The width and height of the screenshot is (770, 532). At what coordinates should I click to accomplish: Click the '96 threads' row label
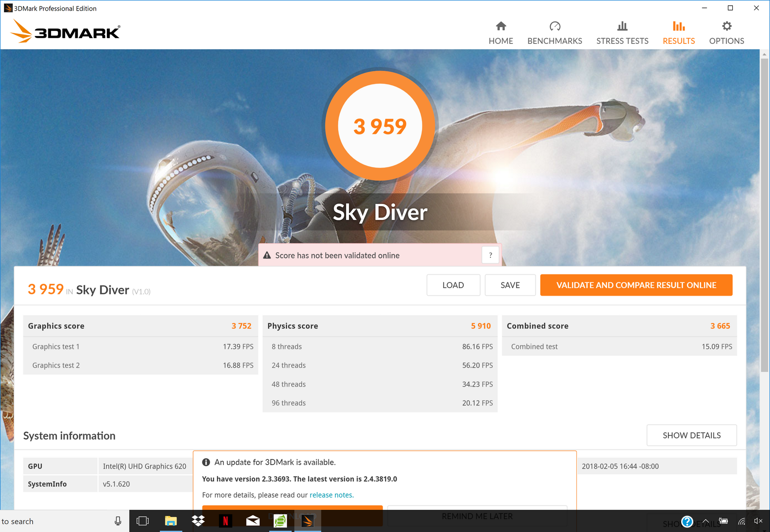tap(289, 403)
